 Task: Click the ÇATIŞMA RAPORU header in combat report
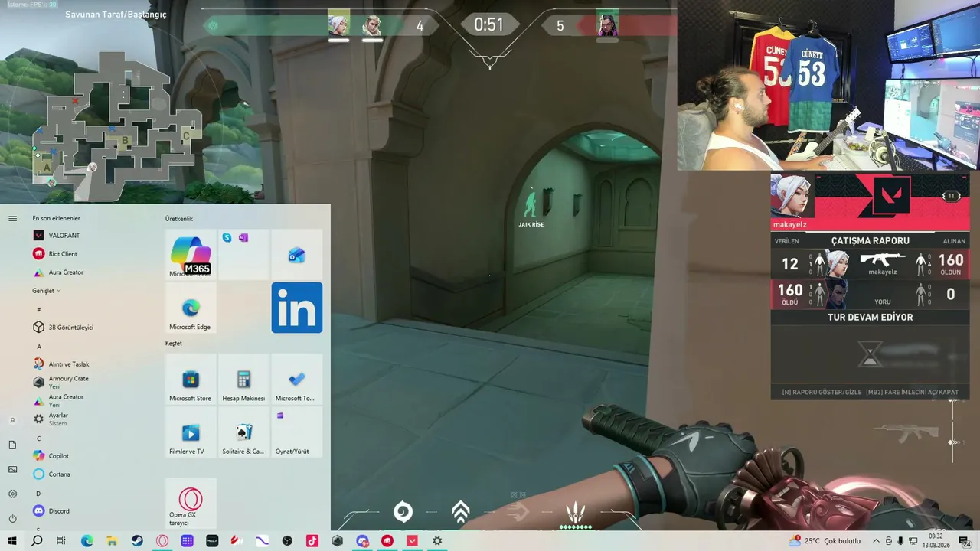coord(870,240)
